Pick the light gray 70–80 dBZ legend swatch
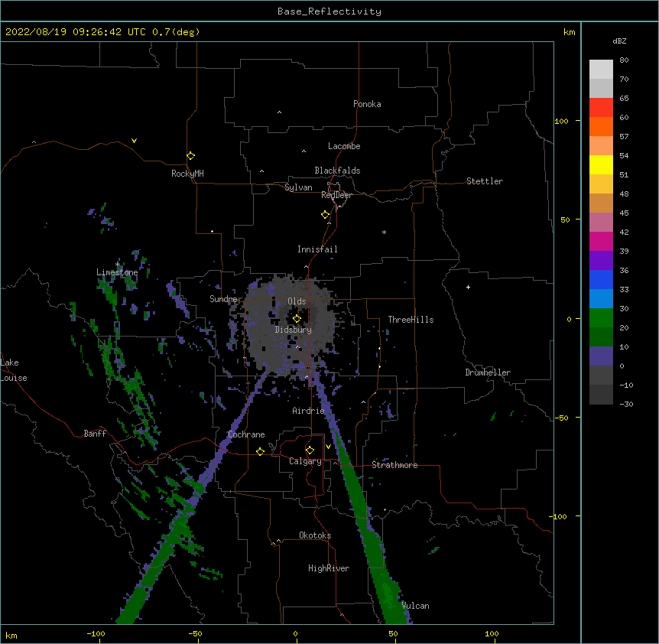The image size is (659, 644). [x=601, y=70]
